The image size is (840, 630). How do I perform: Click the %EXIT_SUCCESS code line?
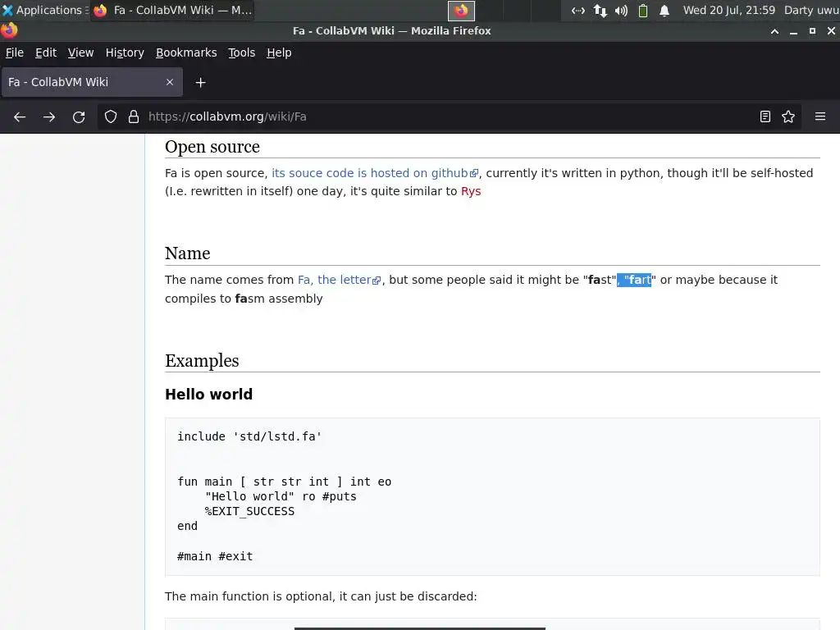click(x=249, y=511)
